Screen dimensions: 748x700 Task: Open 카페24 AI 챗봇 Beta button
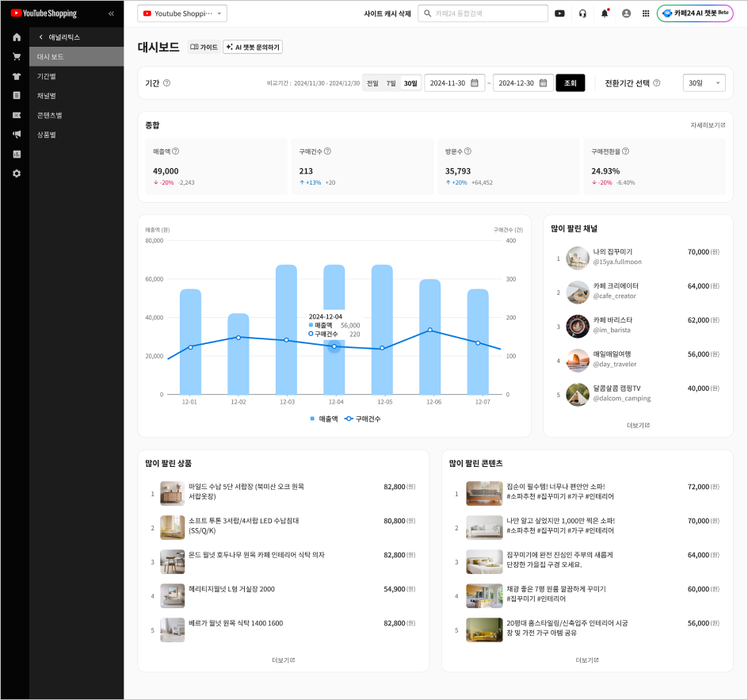[695, 13]
